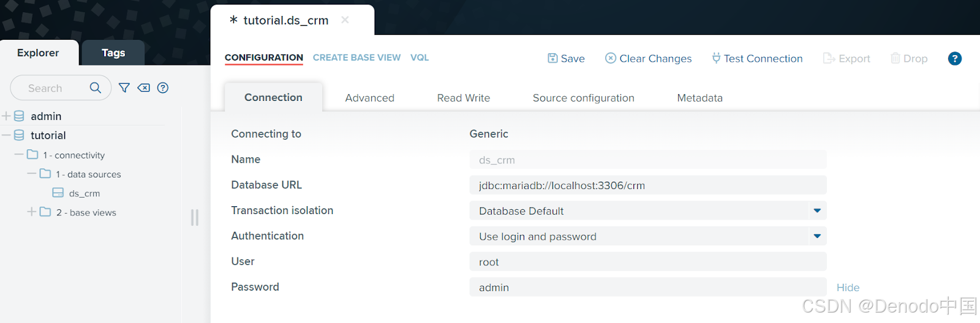The height and width of the screenshot is (323, 980).
Task: Select the '1 - data sources' tree label
Action: click(88, 174)
